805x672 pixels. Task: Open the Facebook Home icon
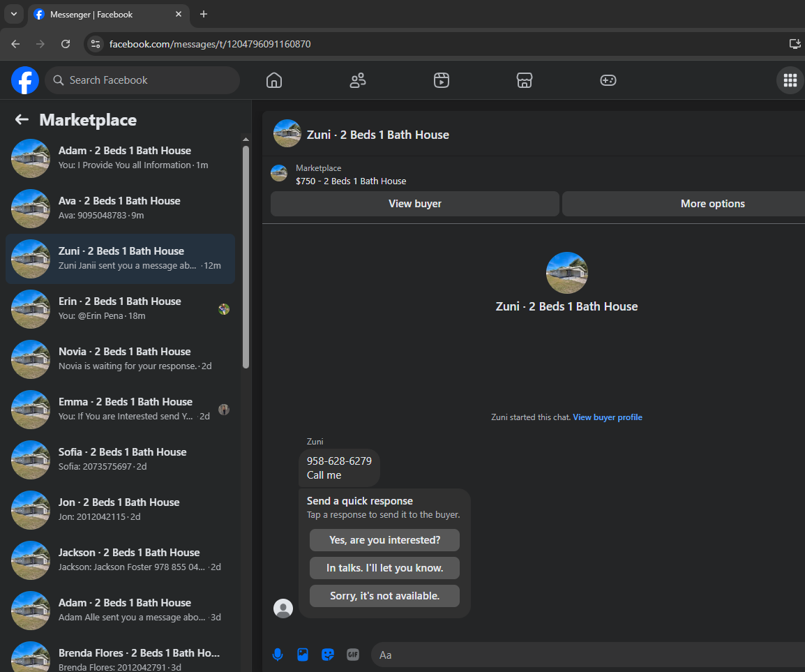(274, 80)
